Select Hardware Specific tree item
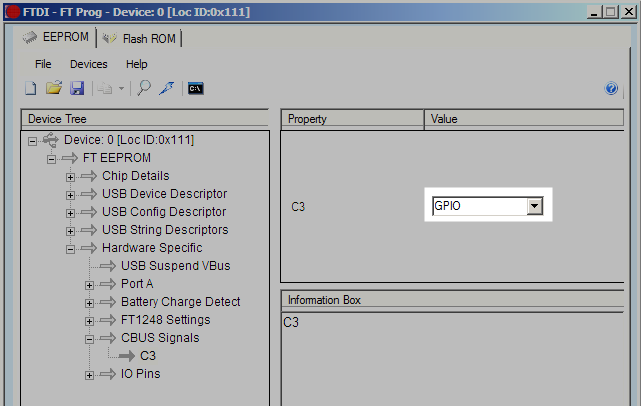Viewport: 641px width, 406px height. [x=152, y=248]
